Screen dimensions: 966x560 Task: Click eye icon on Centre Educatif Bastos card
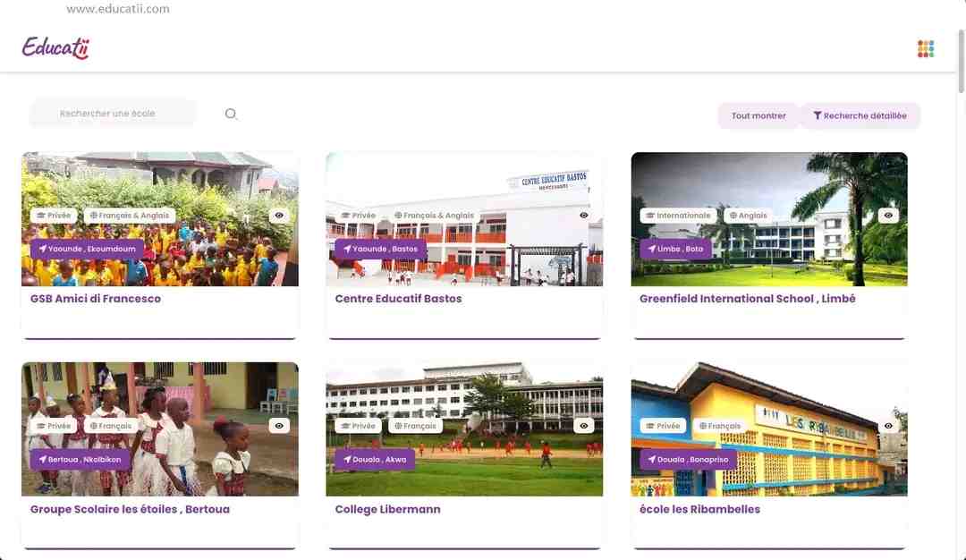pos(583,216)
